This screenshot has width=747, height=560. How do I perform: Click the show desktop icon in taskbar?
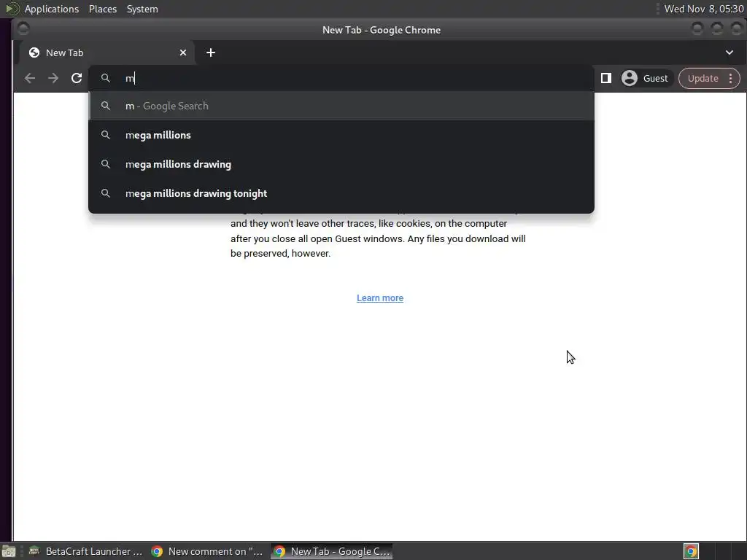[x=9, y=551]
